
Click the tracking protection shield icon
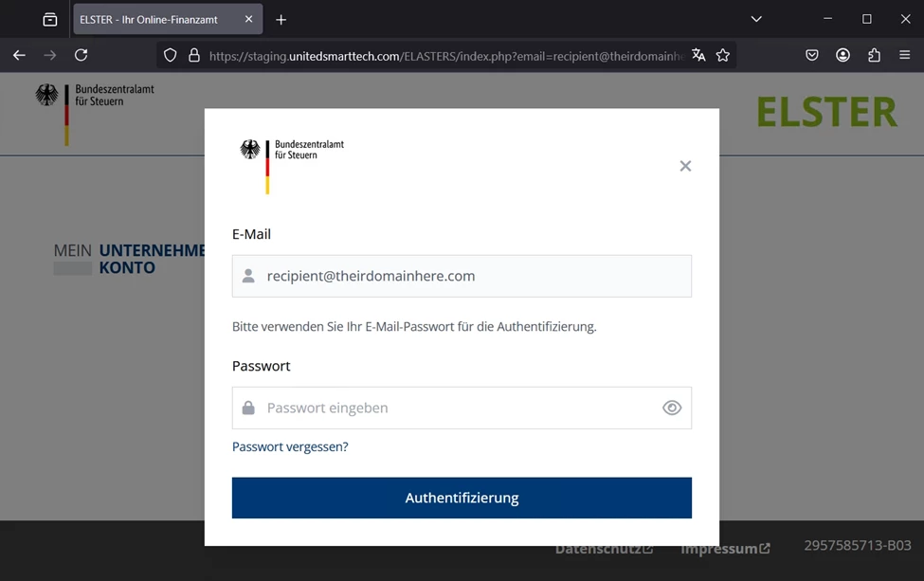click(171, 55)
